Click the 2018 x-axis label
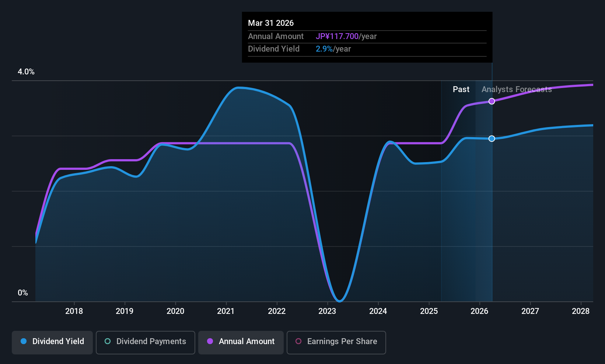This screenshot has height=364, width=605. click(x=74, y=311)
